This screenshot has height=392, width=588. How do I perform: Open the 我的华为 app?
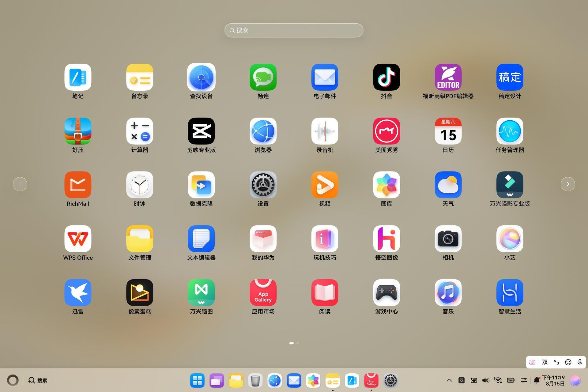click(263, 239)
